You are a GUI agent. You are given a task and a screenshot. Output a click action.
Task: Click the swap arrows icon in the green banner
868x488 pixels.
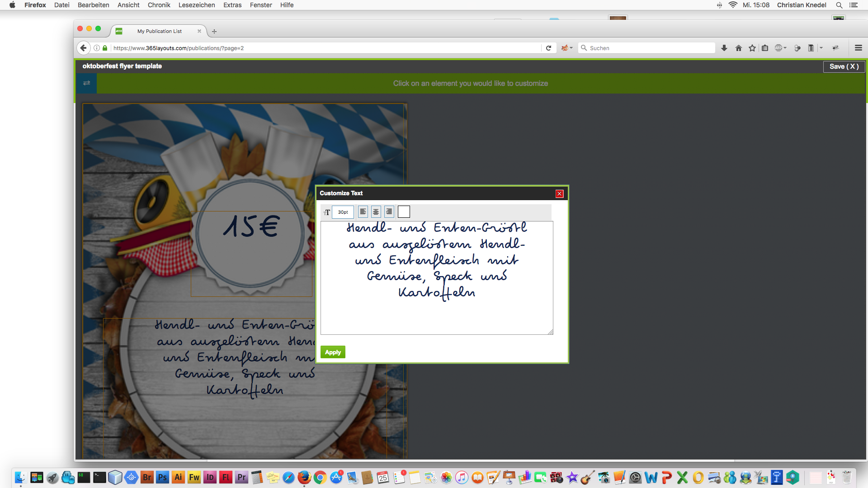(x=86, y=83)
